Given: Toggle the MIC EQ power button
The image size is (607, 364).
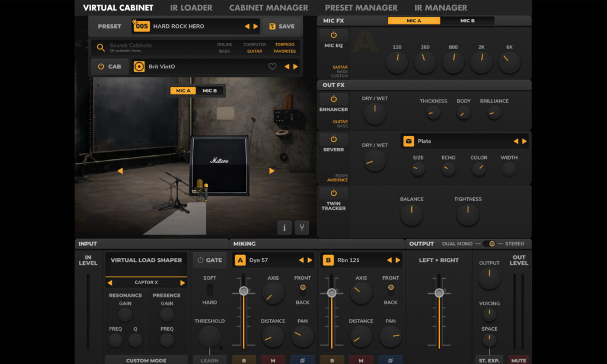Looking at the screenshot, I should [x=334, y=36].
